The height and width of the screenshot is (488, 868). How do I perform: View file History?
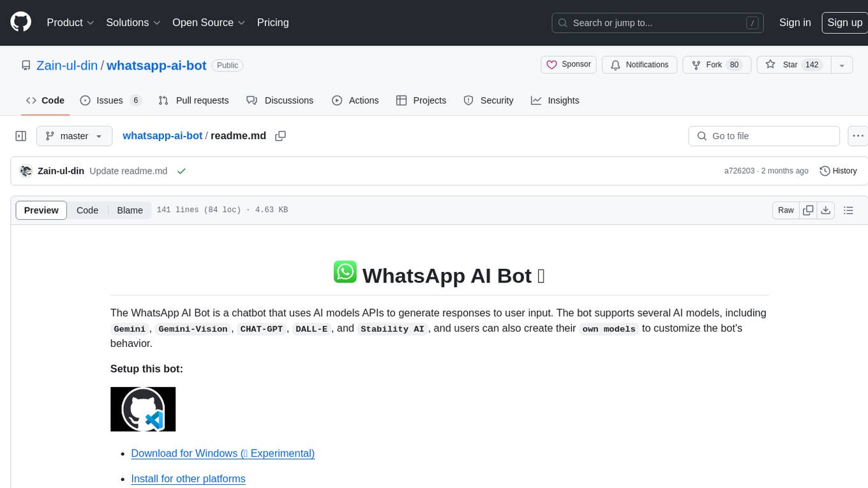838,171
